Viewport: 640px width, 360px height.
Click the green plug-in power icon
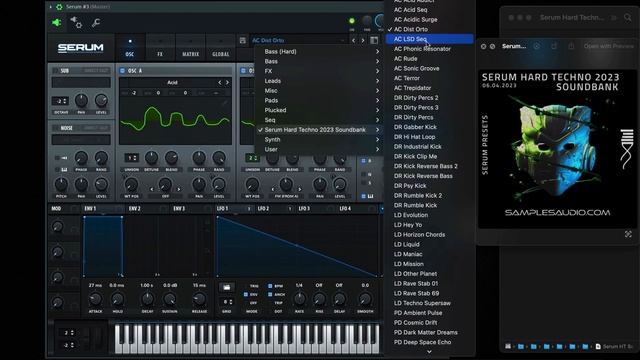tap(56, 22)
